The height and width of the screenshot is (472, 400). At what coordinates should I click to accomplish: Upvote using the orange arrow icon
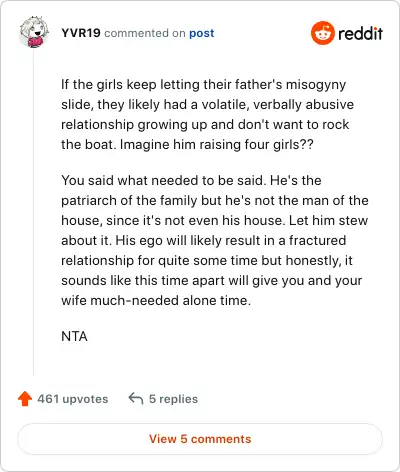[25, 398]
